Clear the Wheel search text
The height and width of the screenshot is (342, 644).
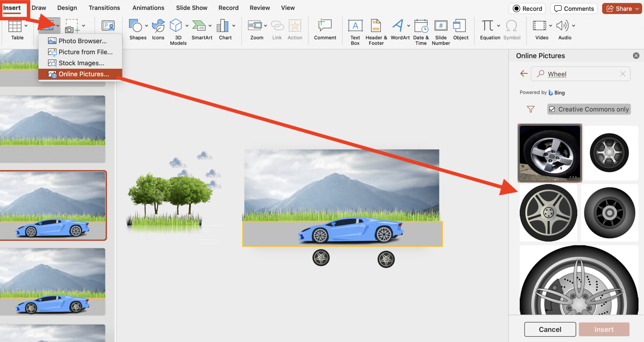623,74
